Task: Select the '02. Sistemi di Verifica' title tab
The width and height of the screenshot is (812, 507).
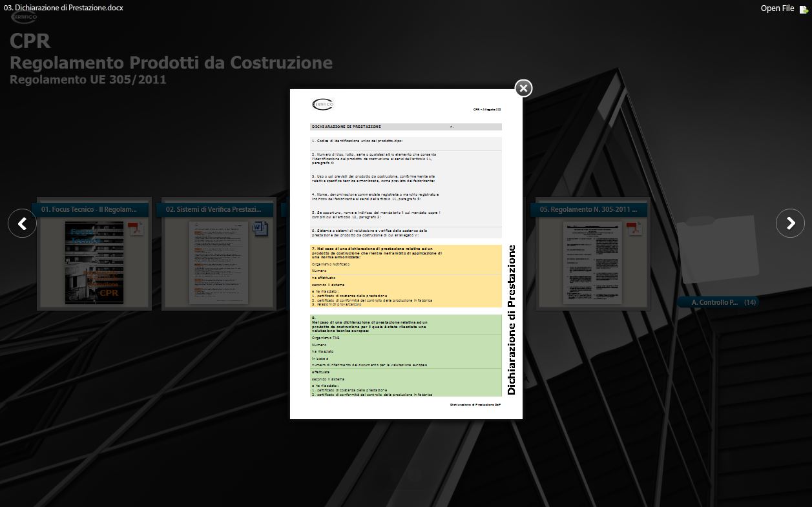Action: pyautogui.click(x=214, y=210)
